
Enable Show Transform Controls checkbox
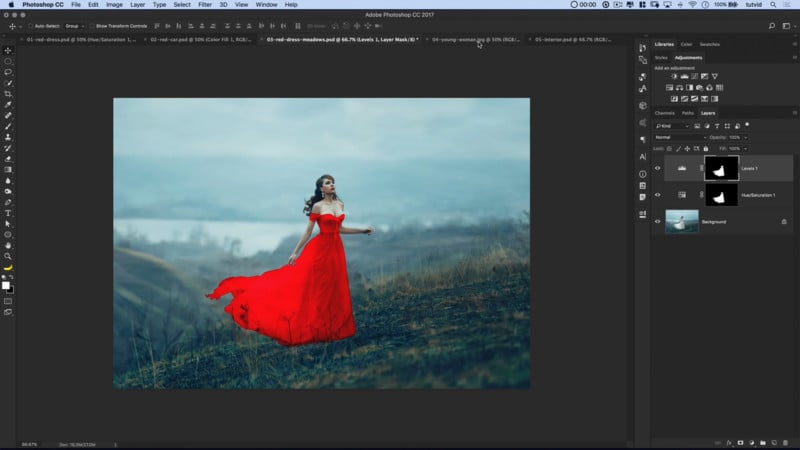[x=92, y=26]
